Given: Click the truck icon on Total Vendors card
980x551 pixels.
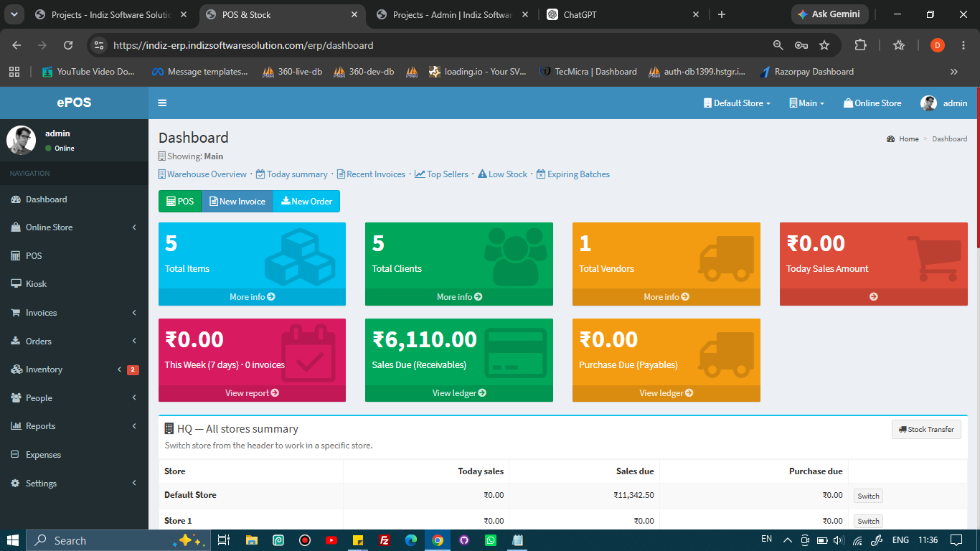Looking at the screenshot, I should [726, 258].
